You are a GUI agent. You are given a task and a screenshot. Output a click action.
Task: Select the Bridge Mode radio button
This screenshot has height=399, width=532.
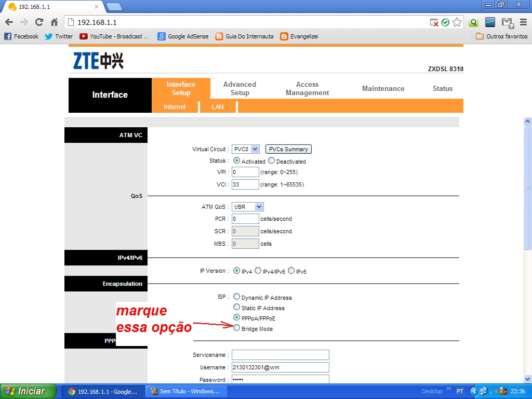click(x=236, y=328)
